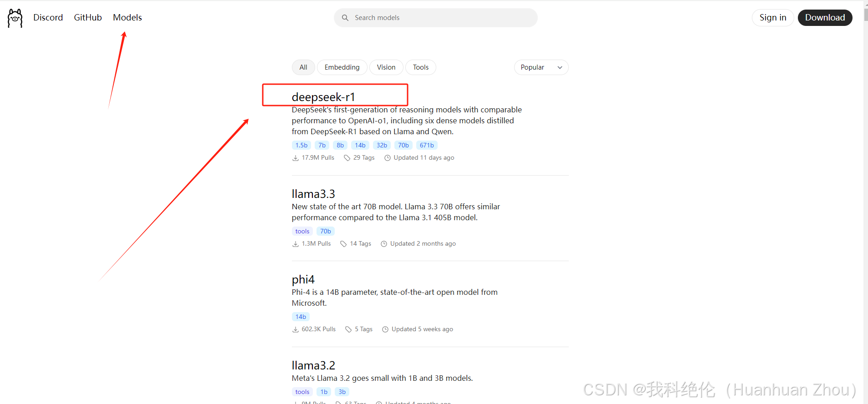Filter by Embedding models
Viewport: 868px width, 404px height.
click(x=342, y=67)
